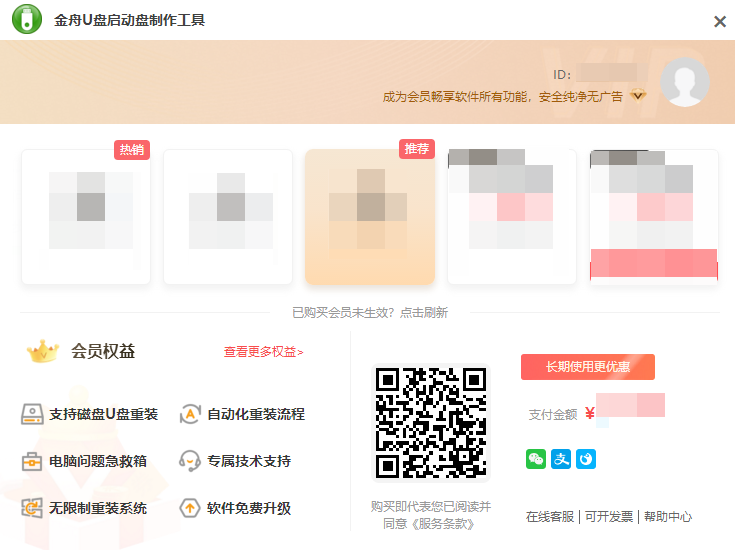Click the icon beside 无限制重装系统
The image size is (735, 550).
[x=32, y=508]
